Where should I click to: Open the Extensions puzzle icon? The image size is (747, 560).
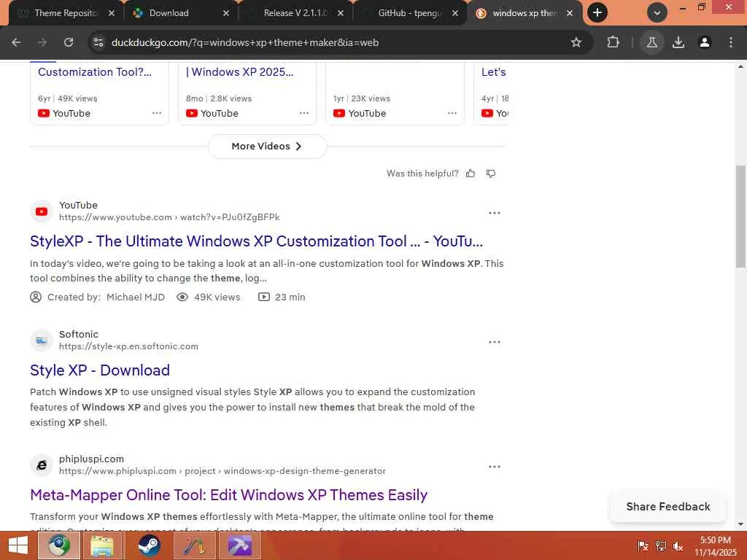pos(613,42)
